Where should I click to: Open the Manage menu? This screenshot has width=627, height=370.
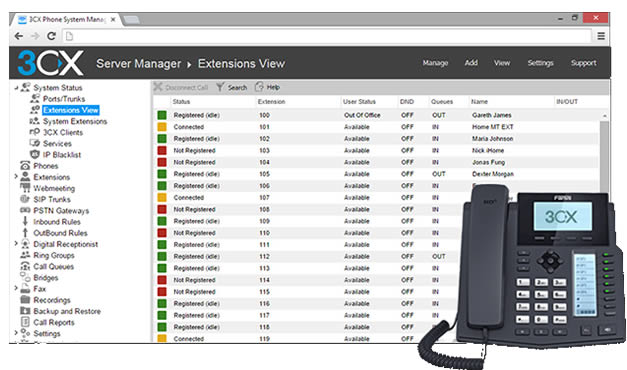(x=435, y=63)
